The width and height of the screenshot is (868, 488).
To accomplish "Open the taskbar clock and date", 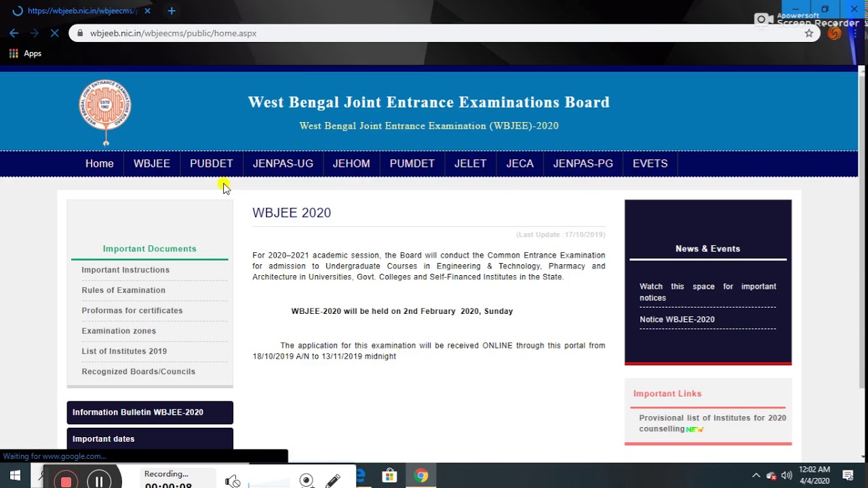I will pos(814,475).
